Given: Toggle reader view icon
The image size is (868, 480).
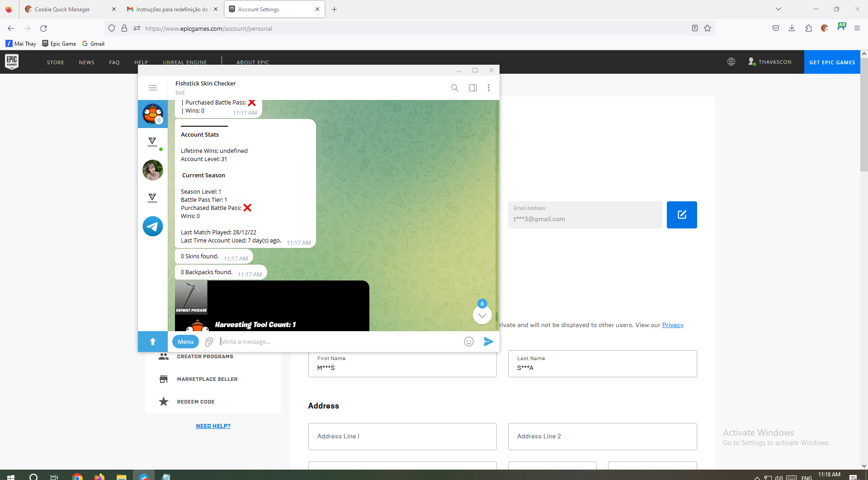Looking at the screenshot, I should pos(695,28).
